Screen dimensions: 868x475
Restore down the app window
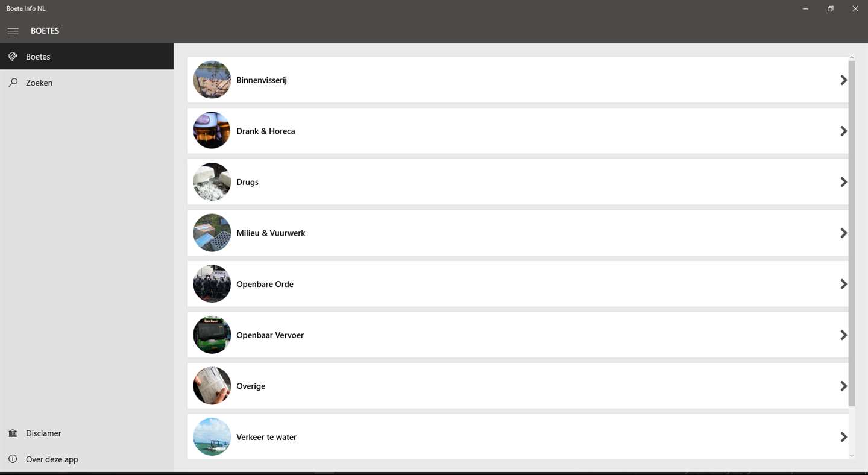830,9
